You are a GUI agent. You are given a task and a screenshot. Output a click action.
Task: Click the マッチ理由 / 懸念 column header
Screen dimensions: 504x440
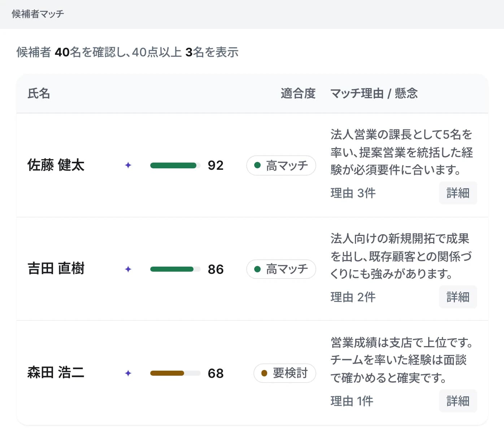tap(374, 94)
